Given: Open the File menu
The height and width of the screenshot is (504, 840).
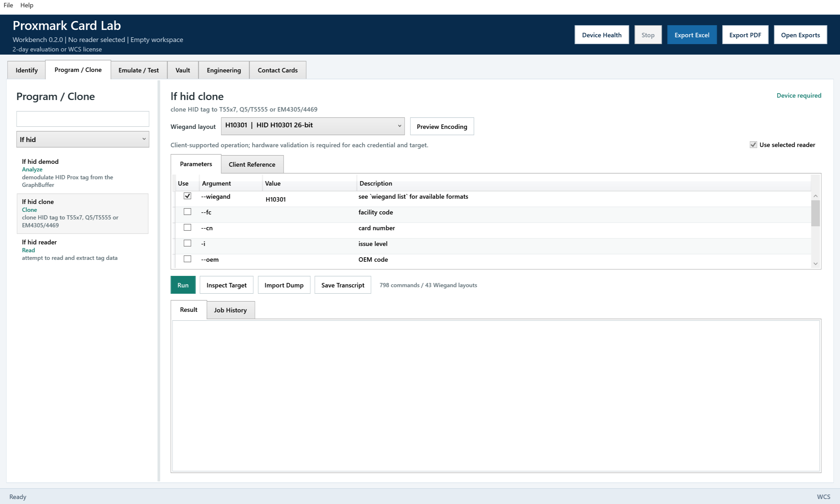Looking at the screenshot, I should pos(8,5).
